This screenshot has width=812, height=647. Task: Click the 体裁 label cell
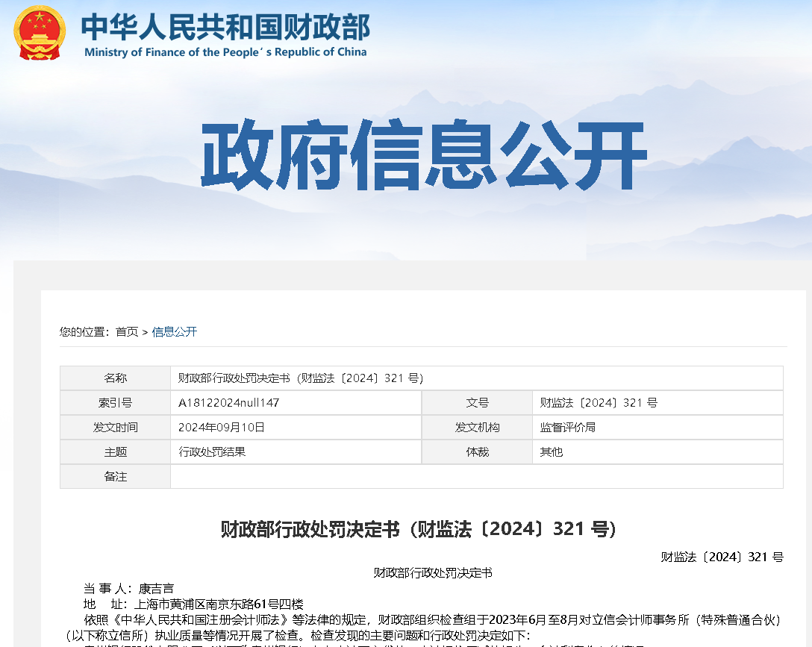[x=477, y=452]
